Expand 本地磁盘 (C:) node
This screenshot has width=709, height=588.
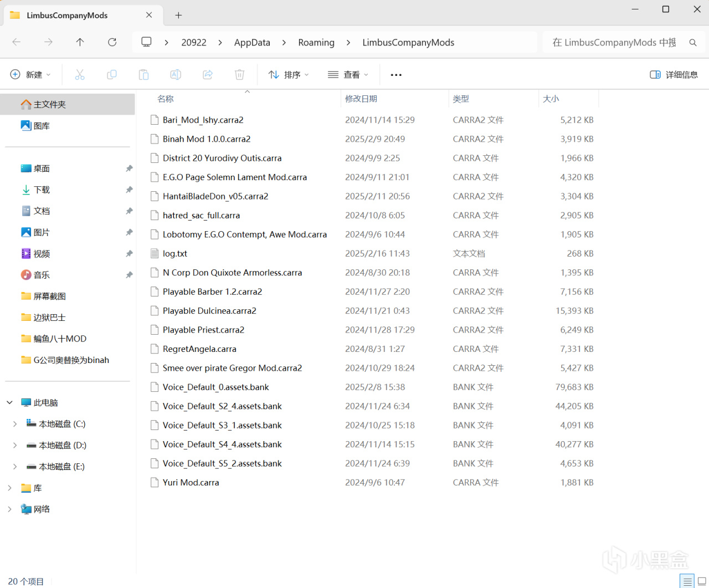coord(15,424)
